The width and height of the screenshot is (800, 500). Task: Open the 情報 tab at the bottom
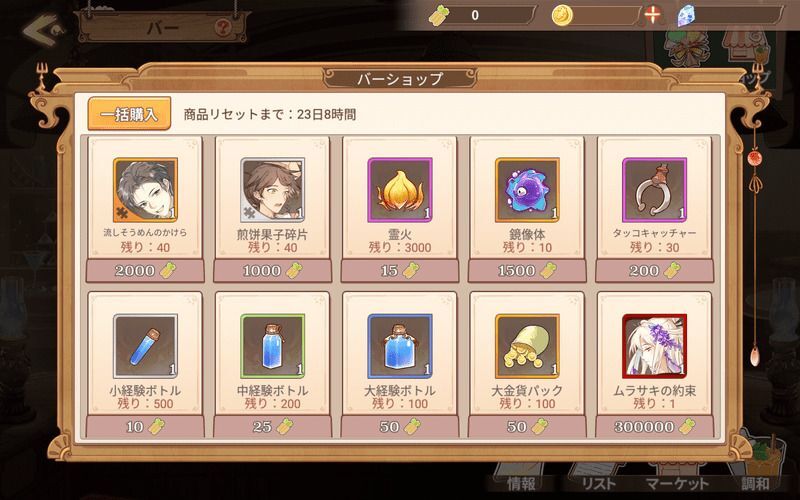pos(521,484)
